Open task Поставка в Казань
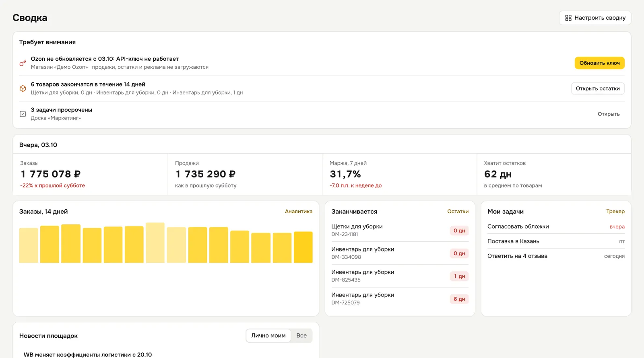The width and height of the screenshot is (644, 358). 556,241
